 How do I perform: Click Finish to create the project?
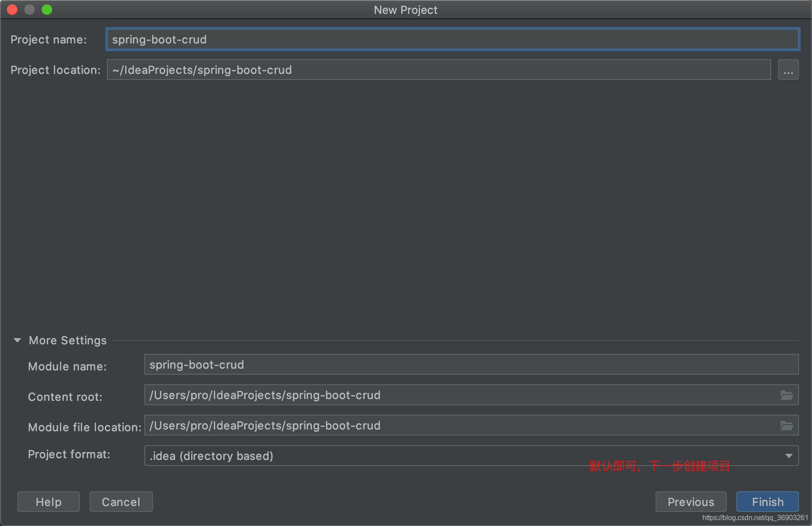point(768,502)
